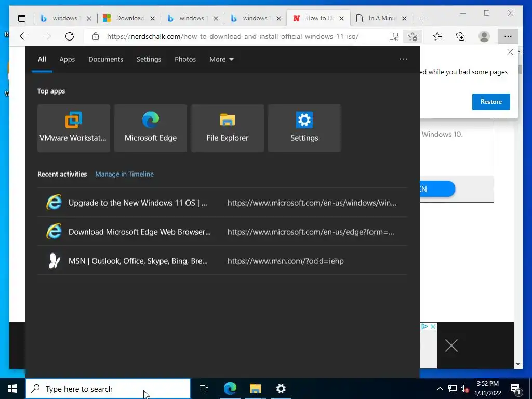Click the nerdschalk.com address bar
The height and width of the screenshot is (399, 532).
click(x=233, y=36)
